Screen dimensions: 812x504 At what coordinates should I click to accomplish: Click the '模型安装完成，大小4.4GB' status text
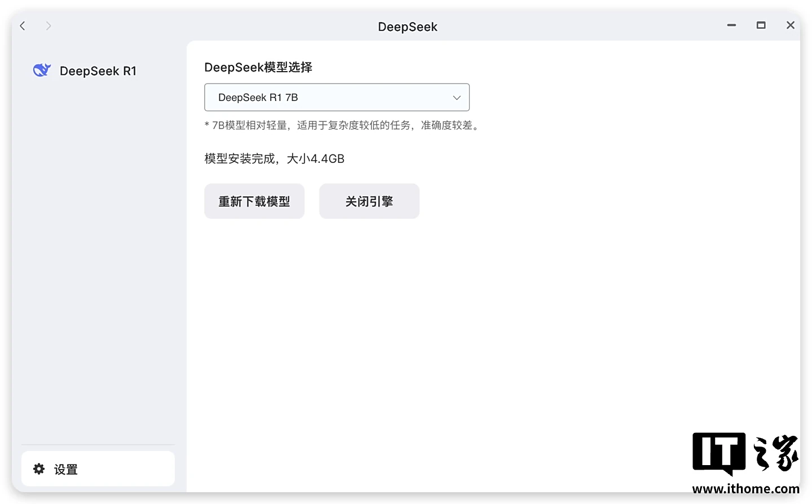274,159
